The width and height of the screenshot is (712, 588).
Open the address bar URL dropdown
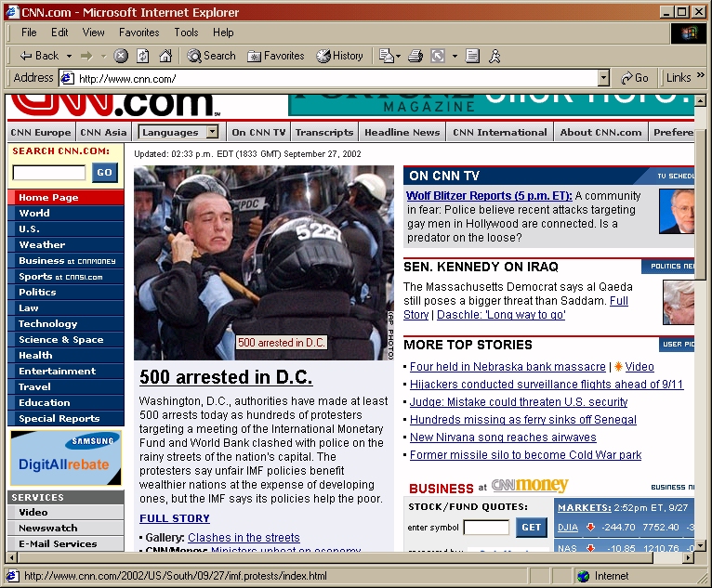tap(603, 79)
